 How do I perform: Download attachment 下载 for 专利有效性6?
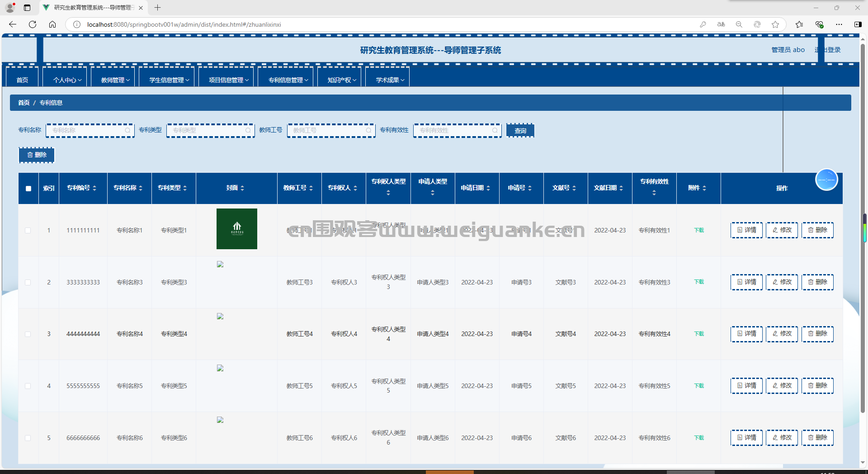pos(699,438)
